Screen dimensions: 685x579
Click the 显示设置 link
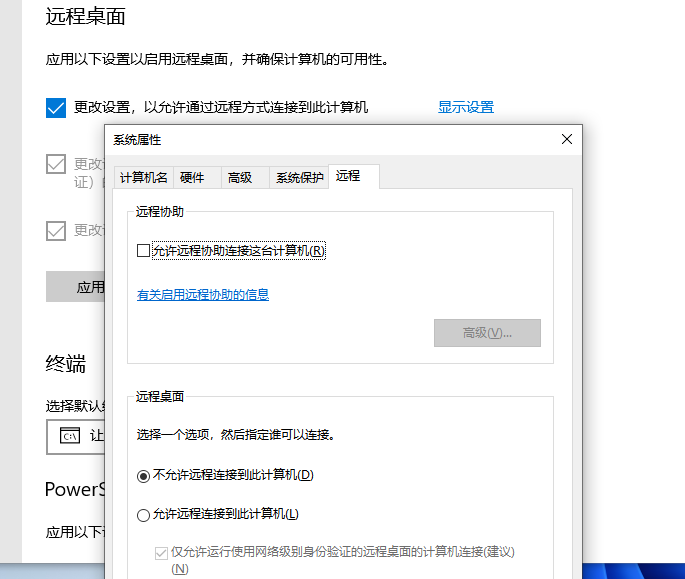465,107
